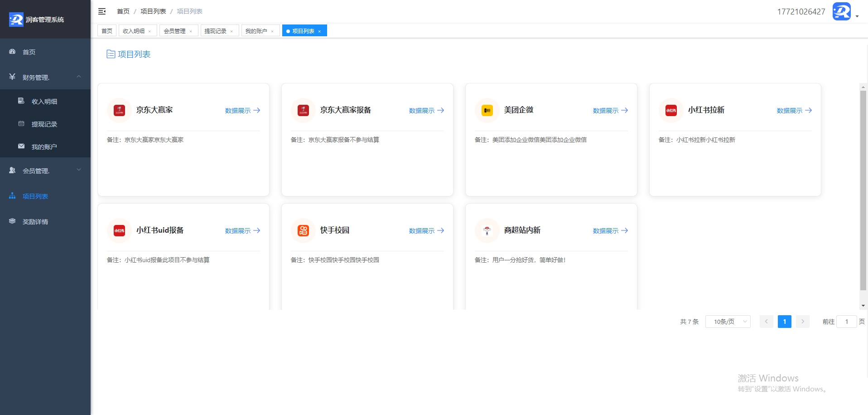
Task: Click the 商超站内新 project logo
Action: (487, 230)
